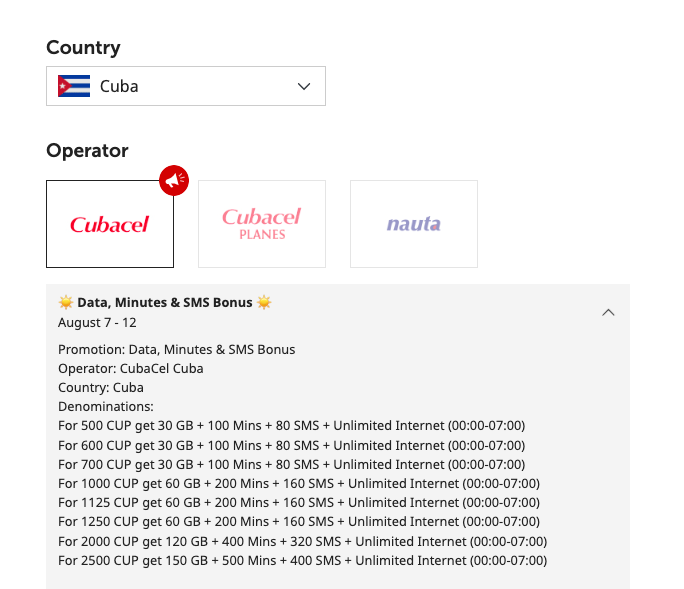Click the chevron arrow in the Country selector
684x589 pixels.
point(304,86)
